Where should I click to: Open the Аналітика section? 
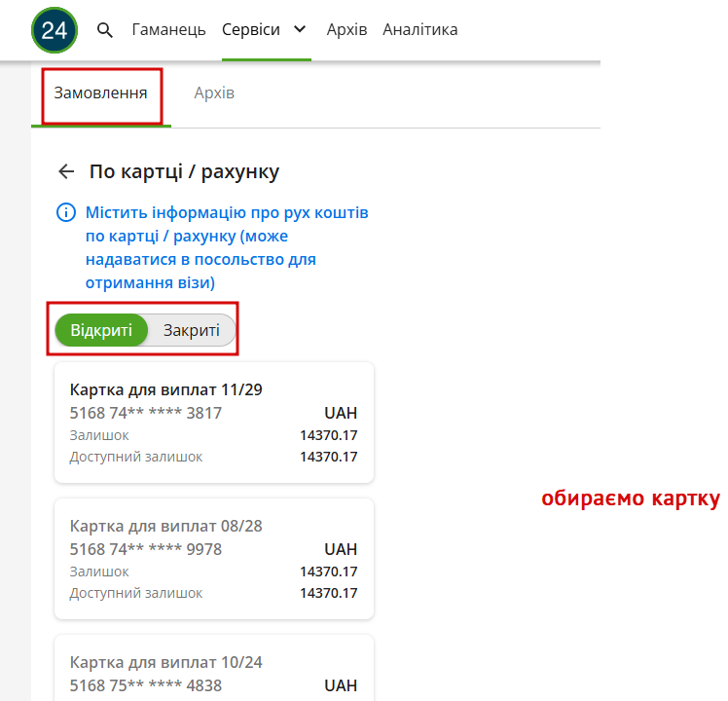tap(420, 30)
